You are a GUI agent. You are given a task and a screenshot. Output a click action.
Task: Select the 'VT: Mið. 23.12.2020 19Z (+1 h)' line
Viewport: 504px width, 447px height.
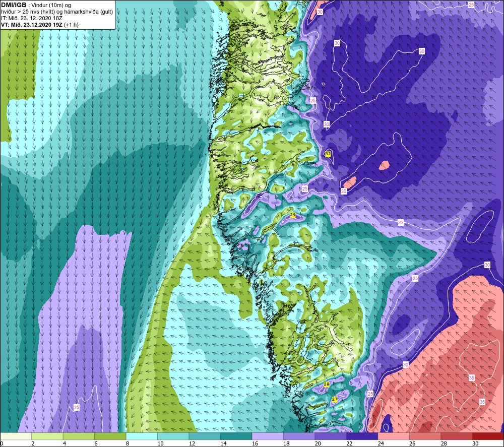pos(39,25)
